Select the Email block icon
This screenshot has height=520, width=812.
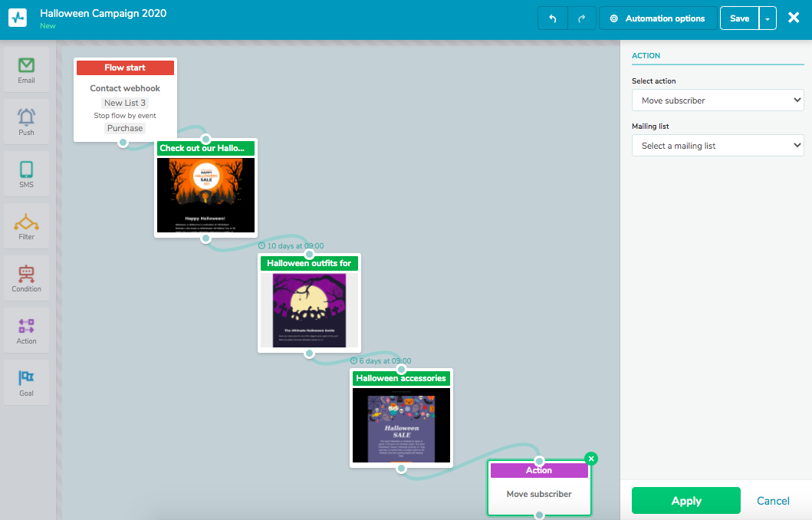[x=27, y=70]
